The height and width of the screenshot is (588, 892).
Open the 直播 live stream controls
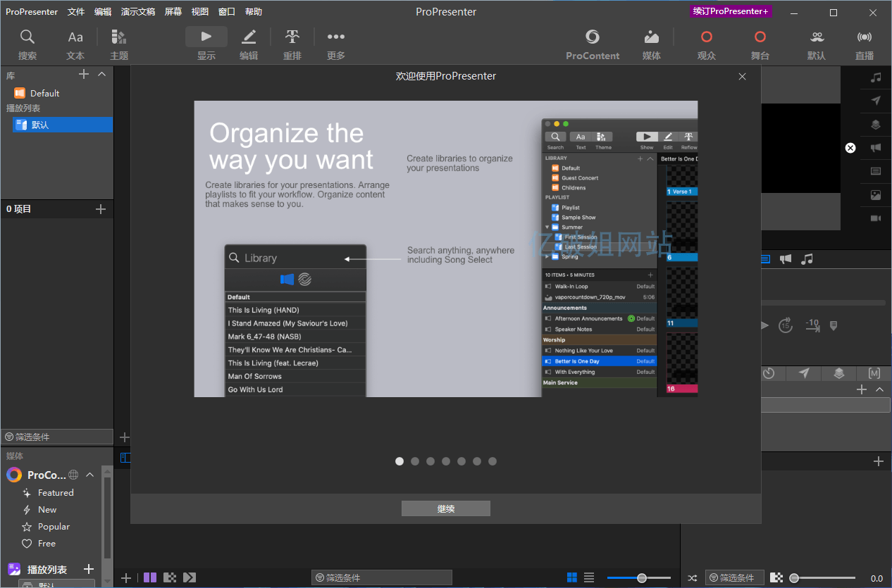coord(865,45)
